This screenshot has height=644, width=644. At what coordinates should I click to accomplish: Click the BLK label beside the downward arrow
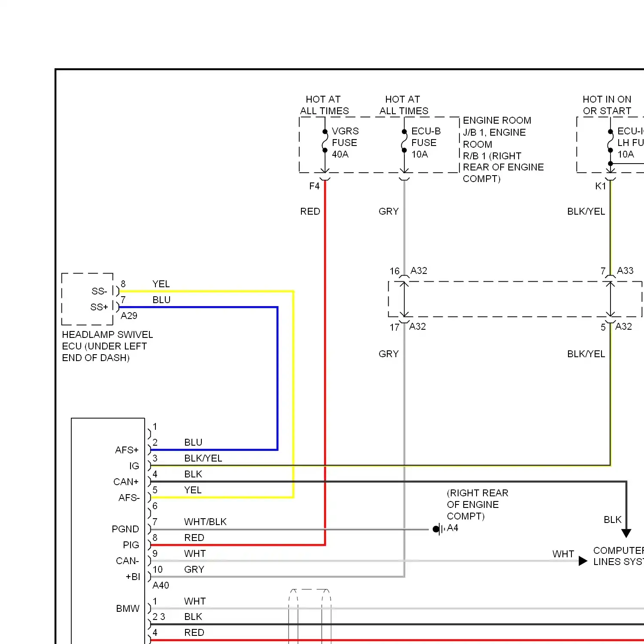[613, 519]
